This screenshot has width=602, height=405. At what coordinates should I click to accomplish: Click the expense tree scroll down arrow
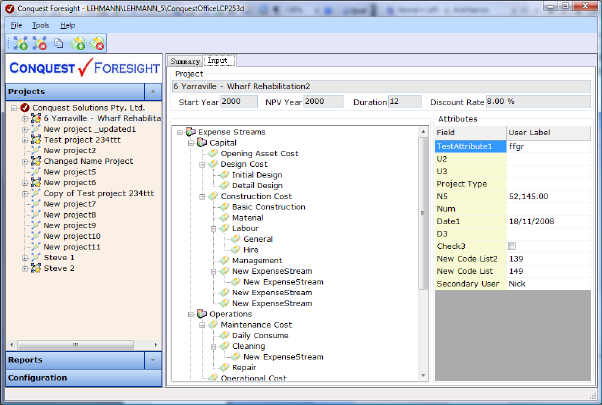tap(423, 375)
